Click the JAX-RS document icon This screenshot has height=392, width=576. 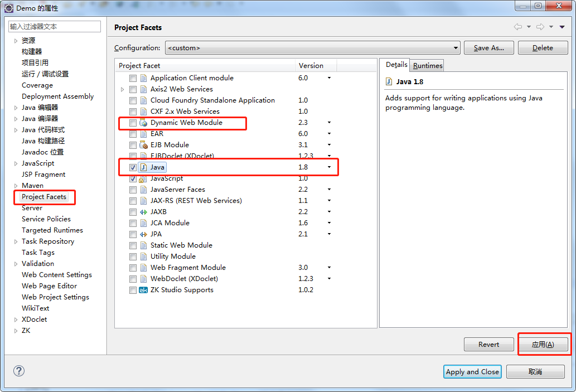point(144,201)
